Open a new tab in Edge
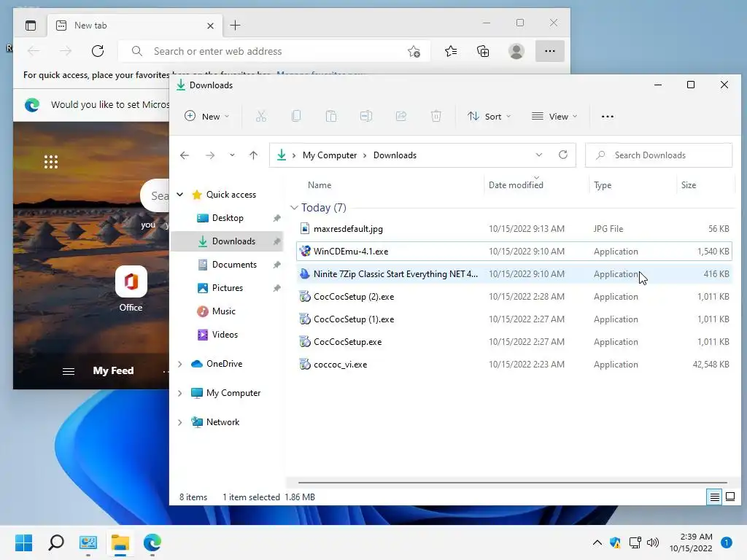 tap(236, 26)
